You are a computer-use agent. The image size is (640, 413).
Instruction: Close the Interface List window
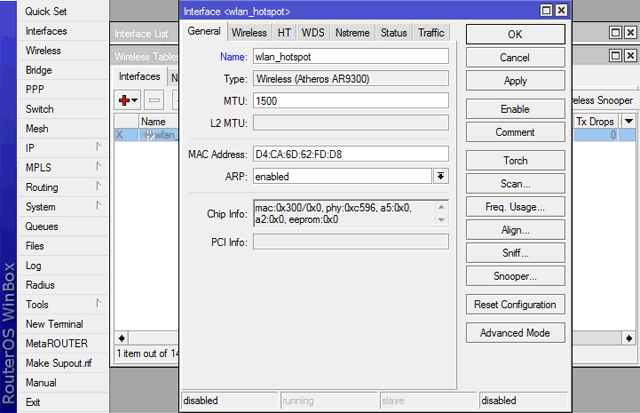tap(630, 34)
